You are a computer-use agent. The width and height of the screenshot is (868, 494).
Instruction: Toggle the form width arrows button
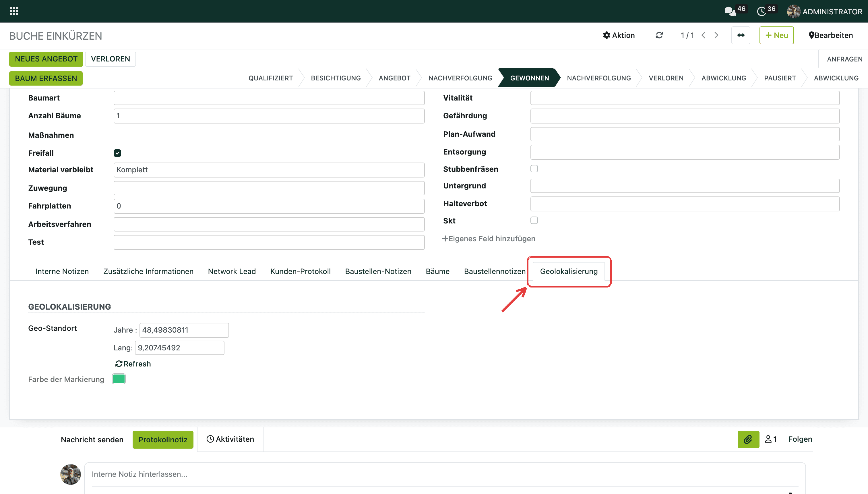pyautogui.click(x=741, y=35)
